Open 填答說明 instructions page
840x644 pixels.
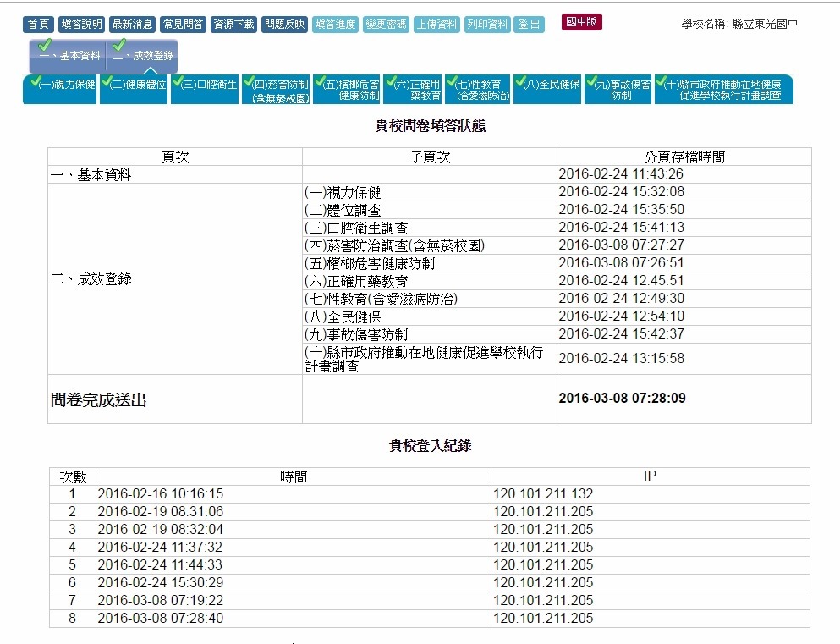tap(81, 25)
